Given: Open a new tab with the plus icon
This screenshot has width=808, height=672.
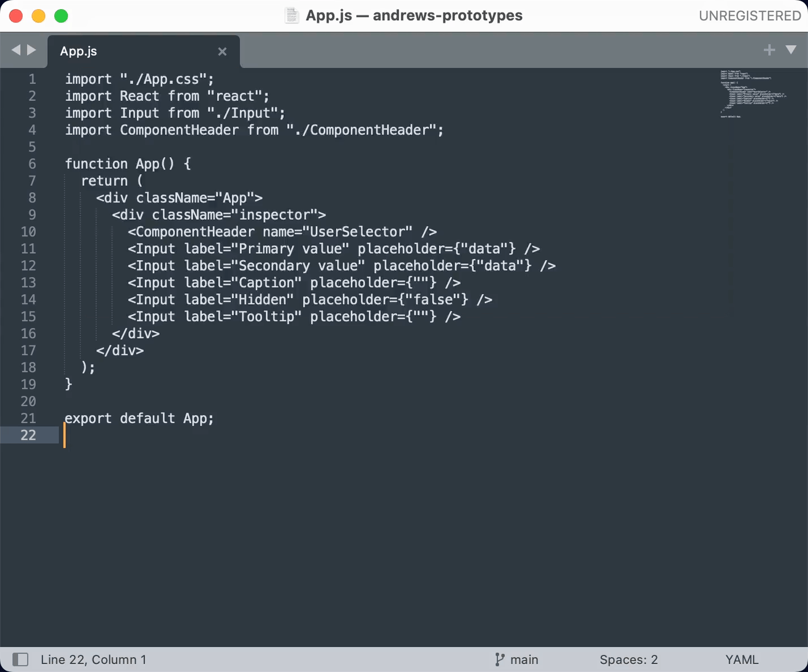Looking at the screenshot, I should pos(769,50).
